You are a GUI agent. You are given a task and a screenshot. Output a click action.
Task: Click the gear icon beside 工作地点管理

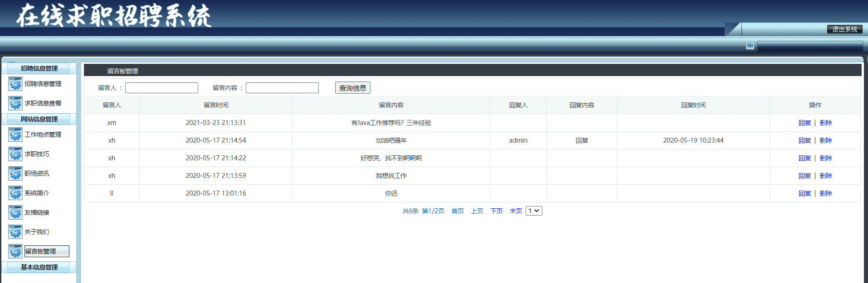tap(15, 135)
